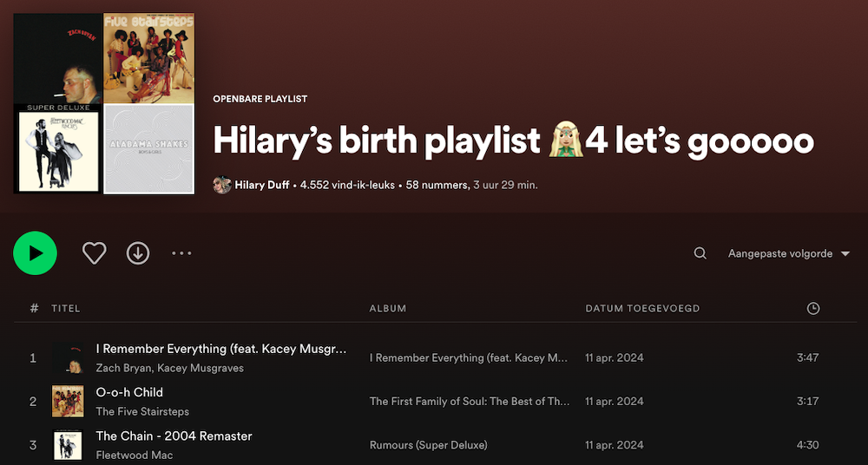The height and width of the screenshot is (465, 868).
Task: Click date added for O-o-h Child
Action: [615, 402]
